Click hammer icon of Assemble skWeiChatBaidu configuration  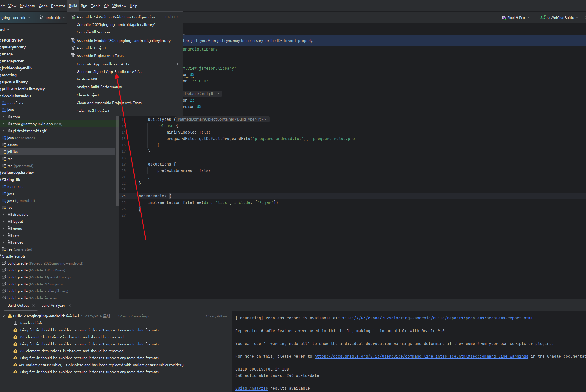[73, 17]
